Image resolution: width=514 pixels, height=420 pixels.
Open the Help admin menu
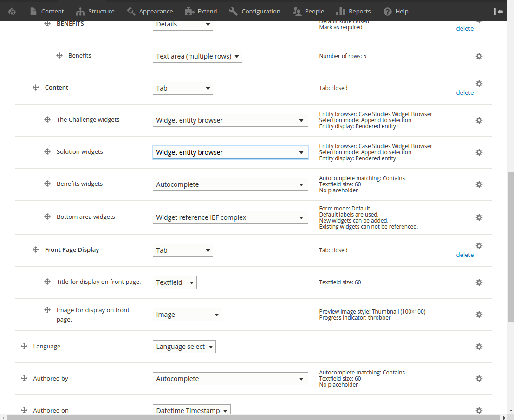pyautogui.click(x=396, y=12)
